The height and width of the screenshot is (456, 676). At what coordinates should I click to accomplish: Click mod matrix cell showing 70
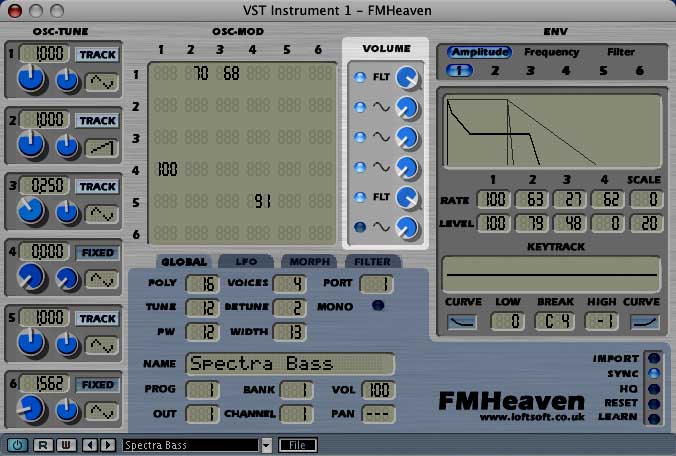197,74
